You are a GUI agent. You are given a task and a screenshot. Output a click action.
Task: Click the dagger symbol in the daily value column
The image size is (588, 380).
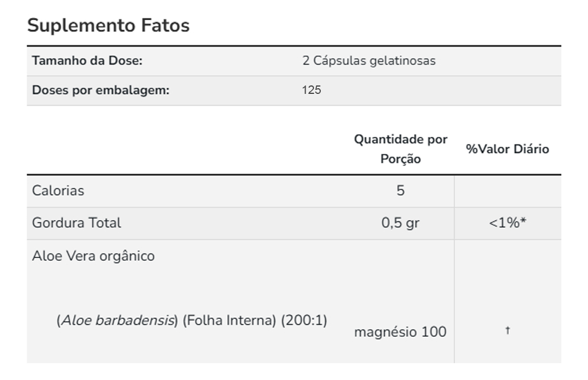(508, 331)
